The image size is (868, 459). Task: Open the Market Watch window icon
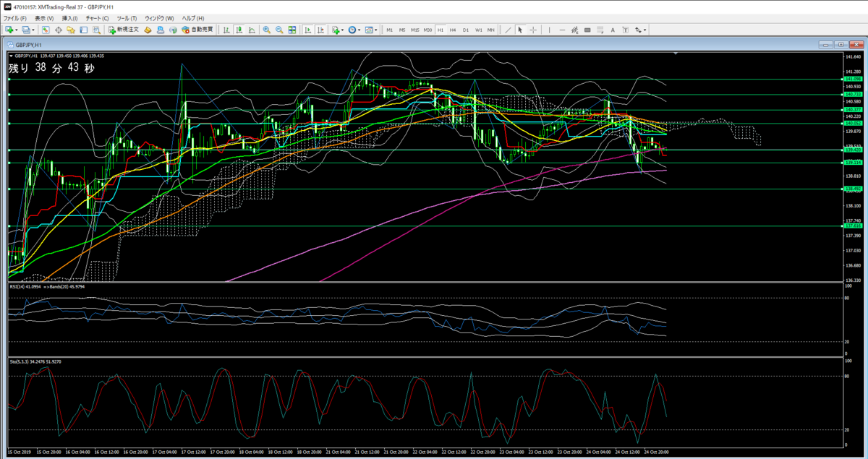tap(46, 30)
